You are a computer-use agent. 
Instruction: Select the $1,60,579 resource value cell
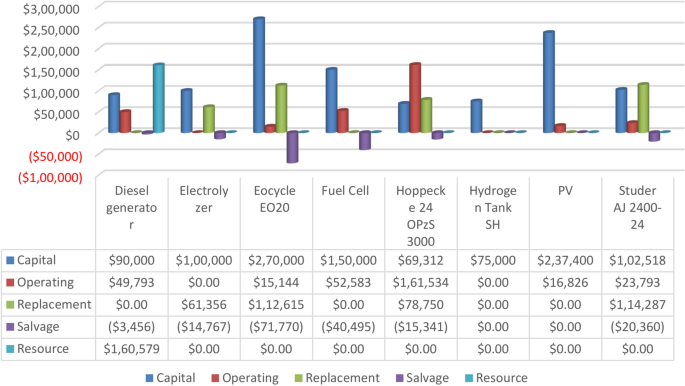(131, 349)
